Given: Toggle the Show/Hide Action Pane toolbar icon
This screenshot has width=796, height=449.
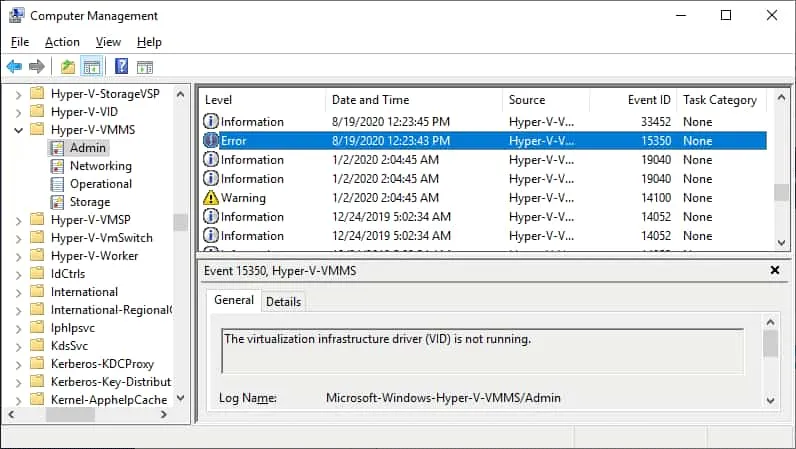Looking at the screenshot, I should click(145, 67).
